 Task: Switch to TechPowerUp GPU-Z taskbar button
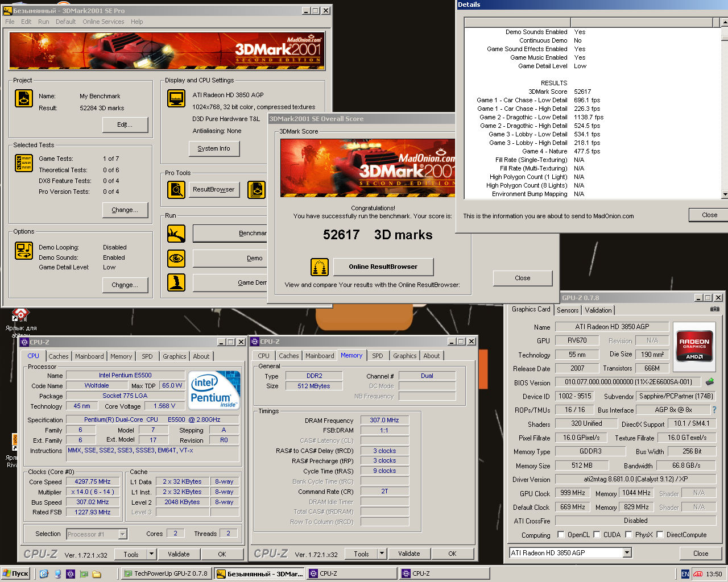[x=166, y=573]
